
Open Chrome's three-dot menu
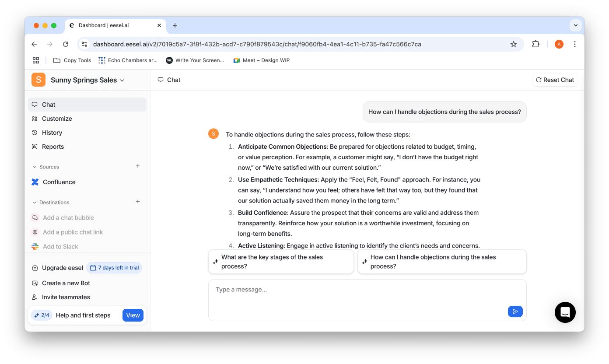(x=575, y=44)
